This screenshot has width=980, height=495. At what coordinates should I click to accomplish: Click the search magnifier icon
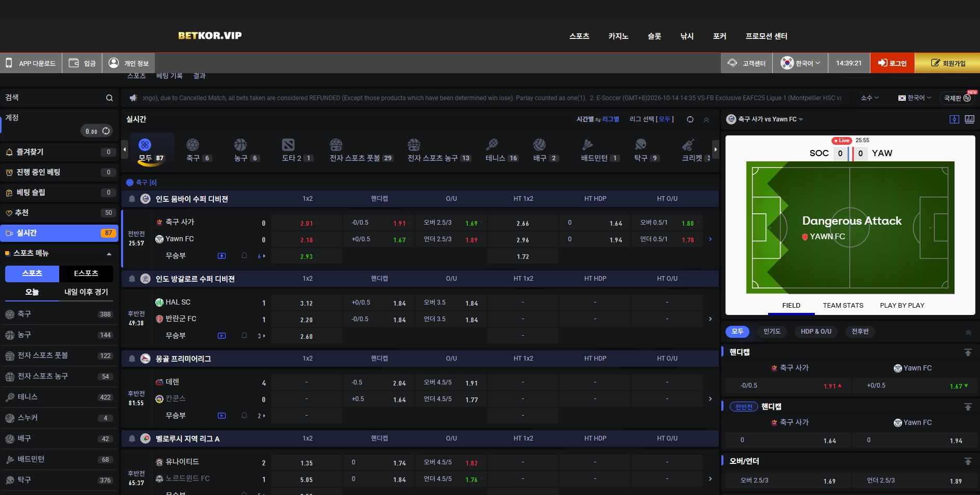click(x=109, y=98)
